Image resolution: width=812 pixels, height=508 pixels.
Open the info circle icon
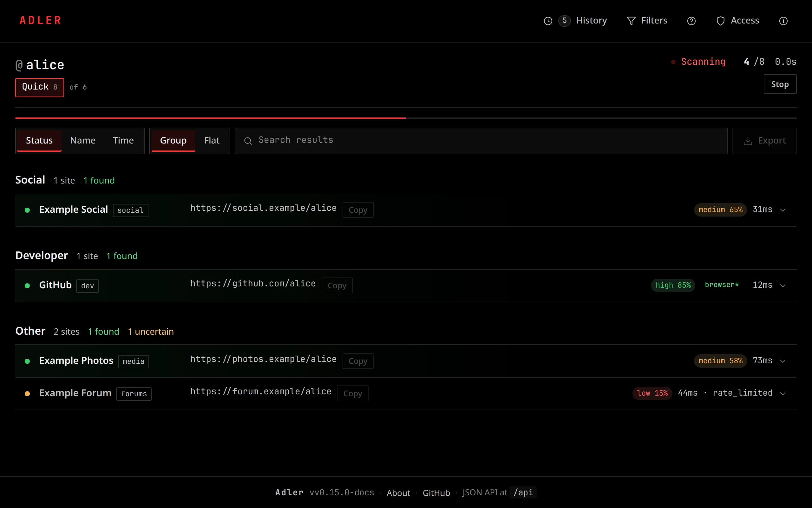coord(783,21)
